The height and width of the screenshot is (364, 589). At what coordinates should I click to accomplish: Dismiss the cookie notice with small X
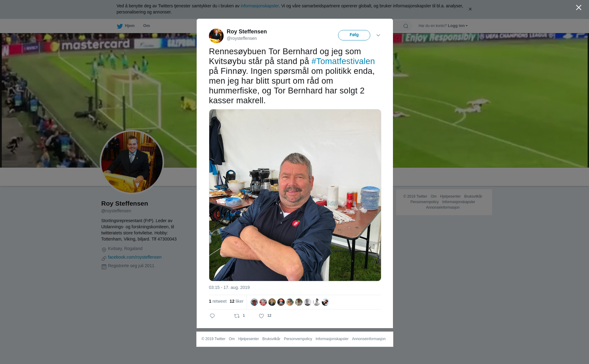470,9
